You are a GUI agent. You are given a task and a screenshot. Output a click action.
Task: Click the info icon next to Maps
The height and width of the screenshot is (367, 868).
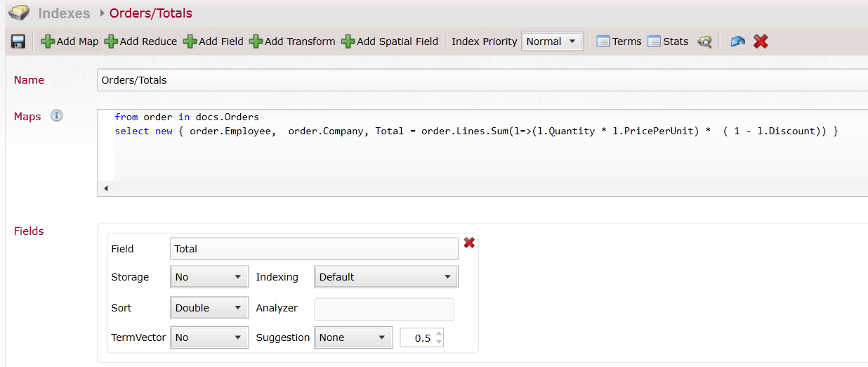coord(57,115)
